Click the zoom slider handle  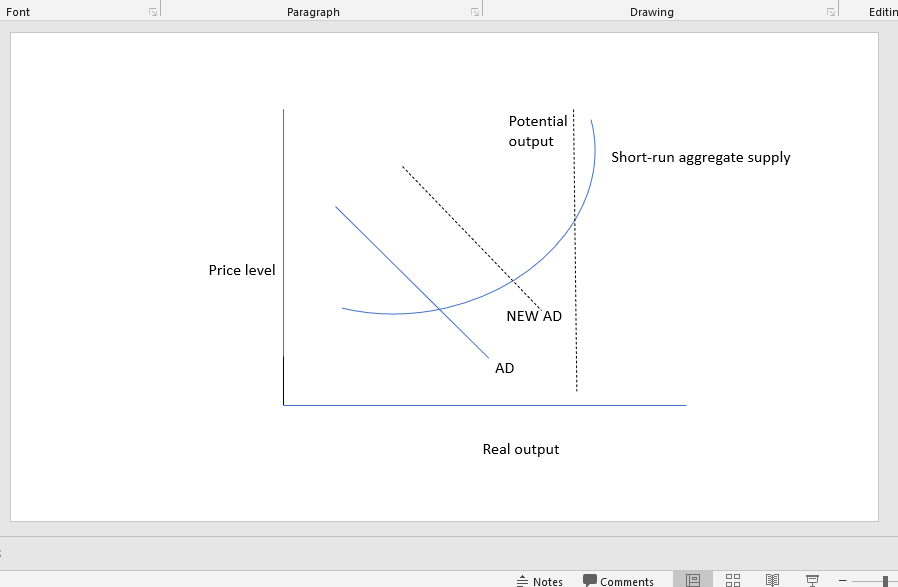tap(885, 581)
